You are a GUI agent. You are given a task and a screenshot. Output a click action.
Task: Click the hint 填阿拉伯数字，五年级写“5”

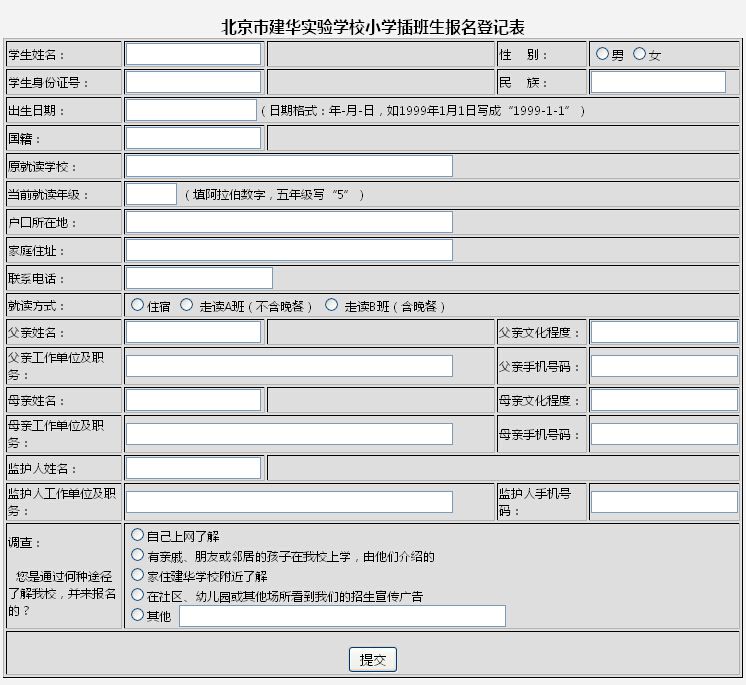274,195
